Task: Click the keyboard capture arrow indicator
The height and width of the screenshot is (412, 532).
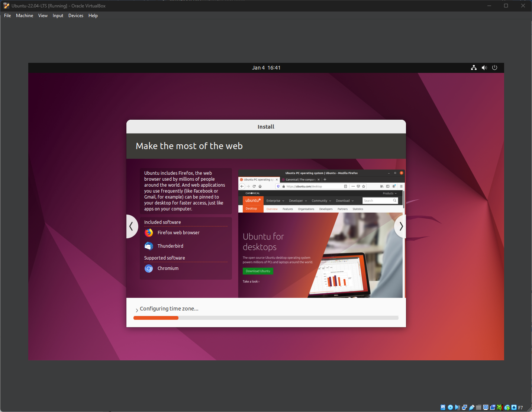Action: click(x=514, y=408)
